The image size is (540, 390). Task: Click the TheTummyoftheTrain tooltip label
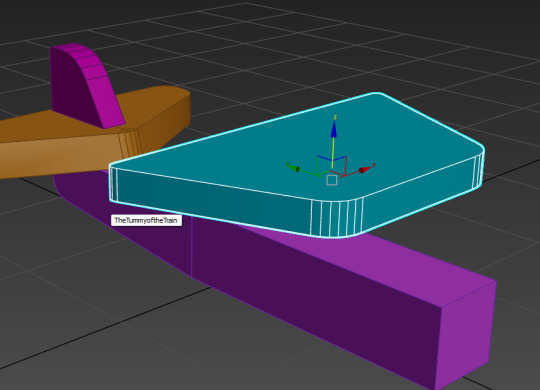click(146, 220)
